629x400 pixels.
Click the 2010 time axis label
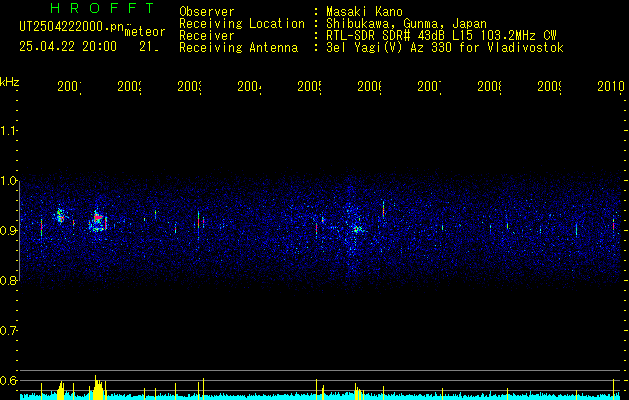611,86
